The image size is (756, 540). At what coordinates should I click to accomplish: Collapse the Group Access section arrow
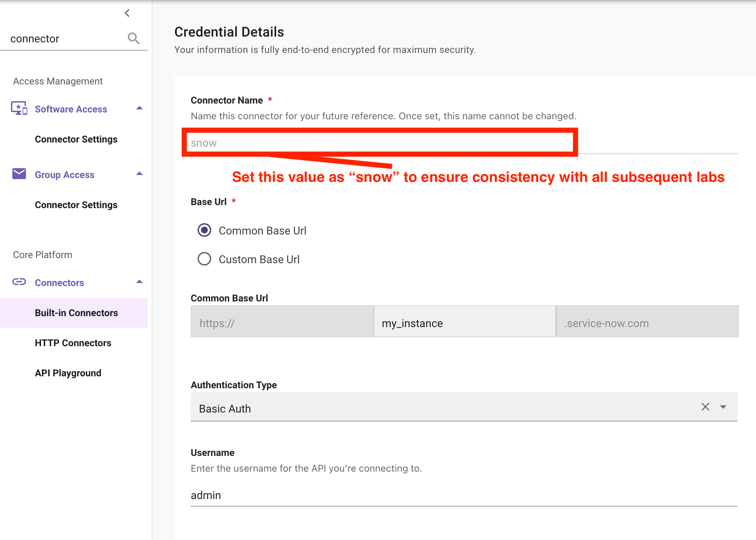pos(139,174)
